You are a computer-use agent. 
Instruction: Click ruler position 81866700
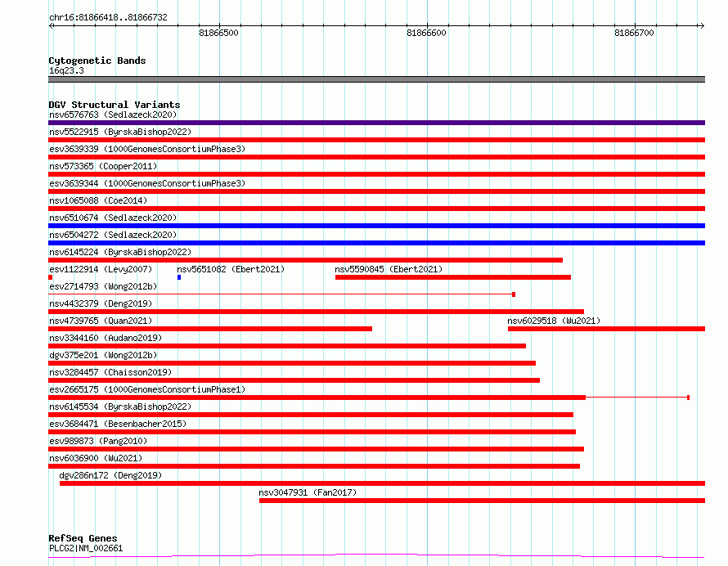(x=634, y=33)
